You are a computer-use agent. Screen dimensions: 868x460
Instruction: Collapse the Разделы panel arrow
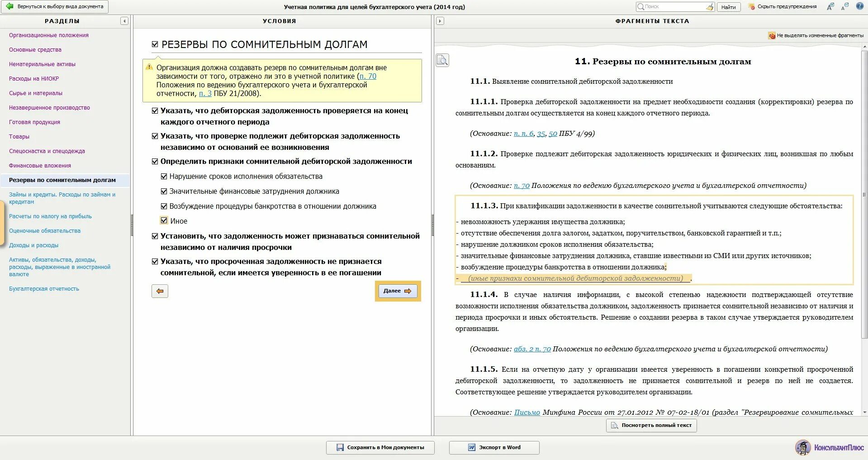coord(124,21)
